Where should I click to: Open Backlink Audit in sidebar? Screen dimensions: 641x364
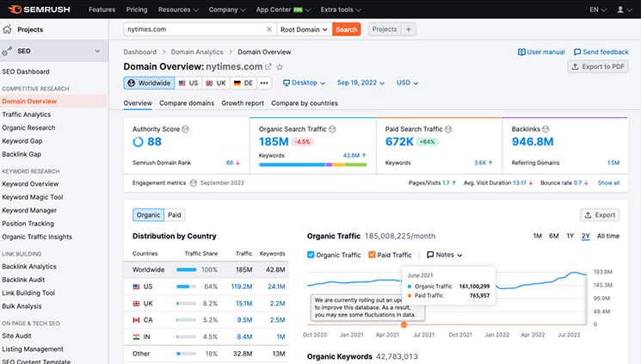click(x=23, y=280)
